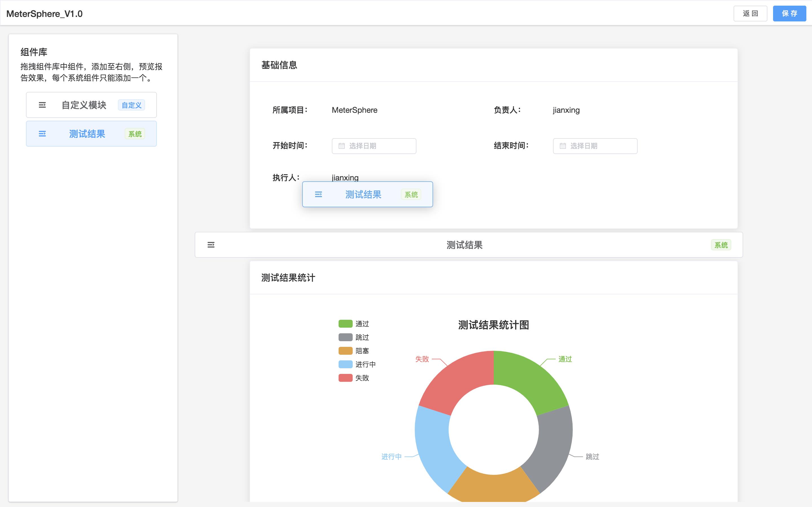Click the drag handle icon on the wide 测试结果 bar
The image size is (812, 507).
(211, 245)
